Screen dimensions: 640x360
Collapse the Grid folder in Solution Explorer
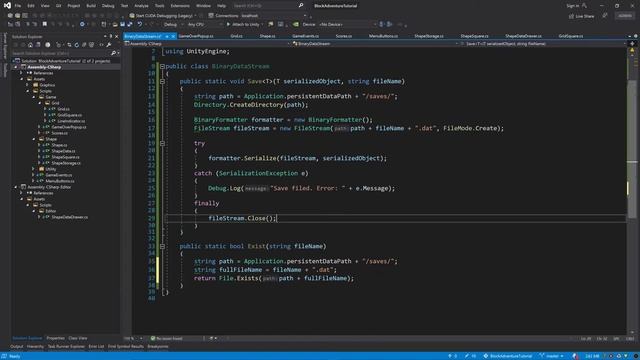(x=40, y=103)
